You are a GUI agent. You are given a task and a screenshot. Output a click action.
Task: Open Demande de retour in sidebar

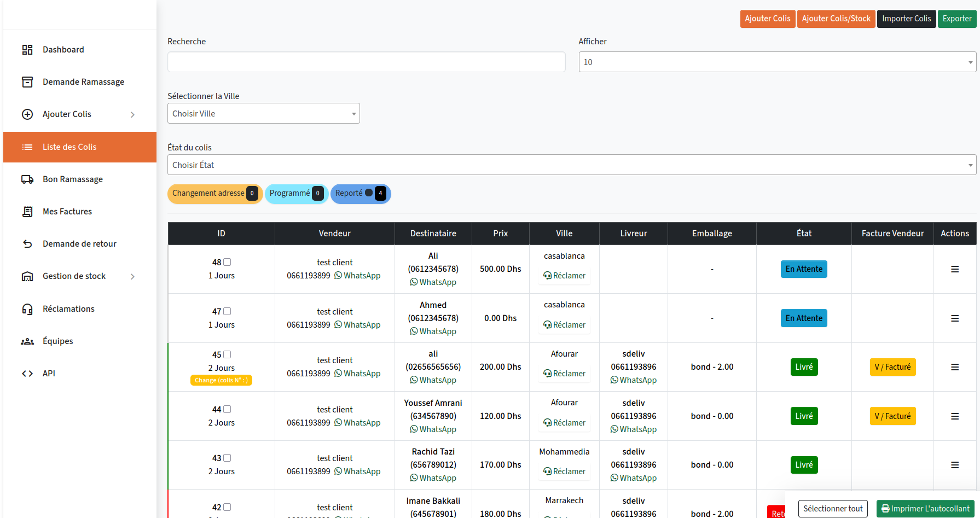click(x=79, y=244)
